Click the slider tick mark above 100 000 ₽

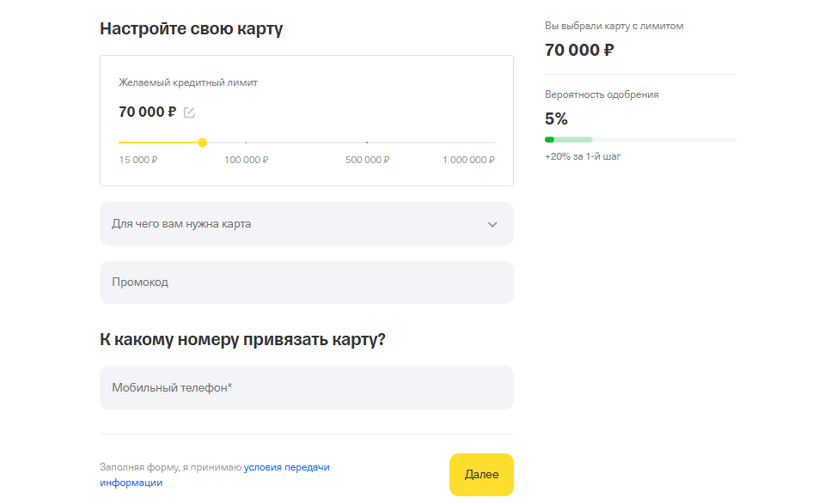click(x=246, y=142)
